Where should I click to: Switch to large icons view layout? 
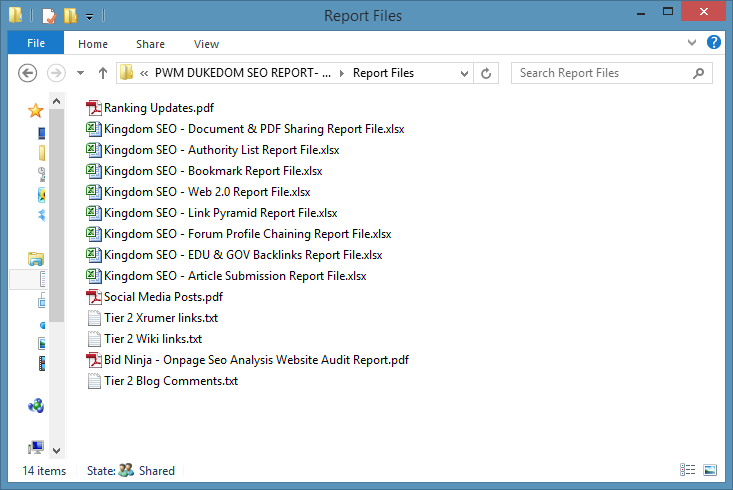coord(710,470)
